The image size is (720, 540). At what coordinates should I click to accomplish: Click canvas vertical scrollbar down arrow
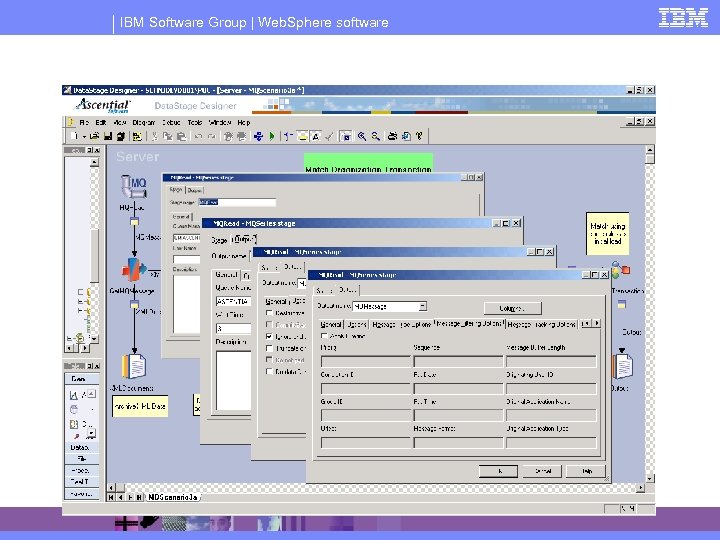(650, 479)
